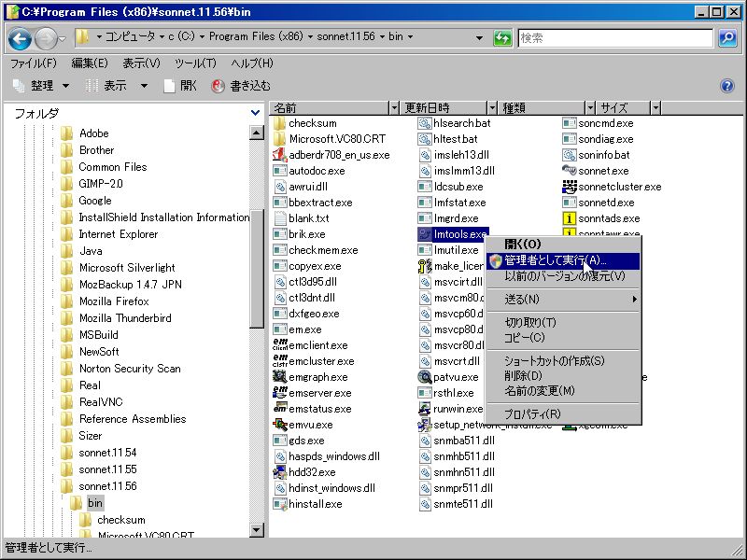Click the folder tree scroll up arrow
The height and width of the screenshot is (560, 747).
point(256,133)
